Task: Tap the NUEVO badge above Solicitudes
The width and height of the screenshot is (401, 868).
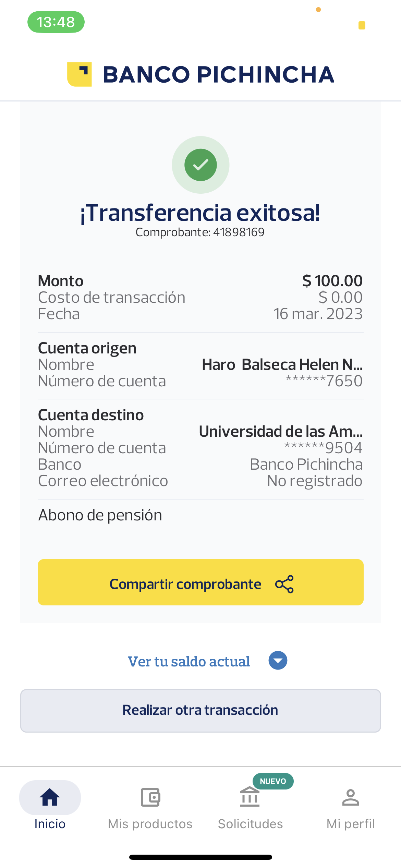Action: (x=273, y=781)
